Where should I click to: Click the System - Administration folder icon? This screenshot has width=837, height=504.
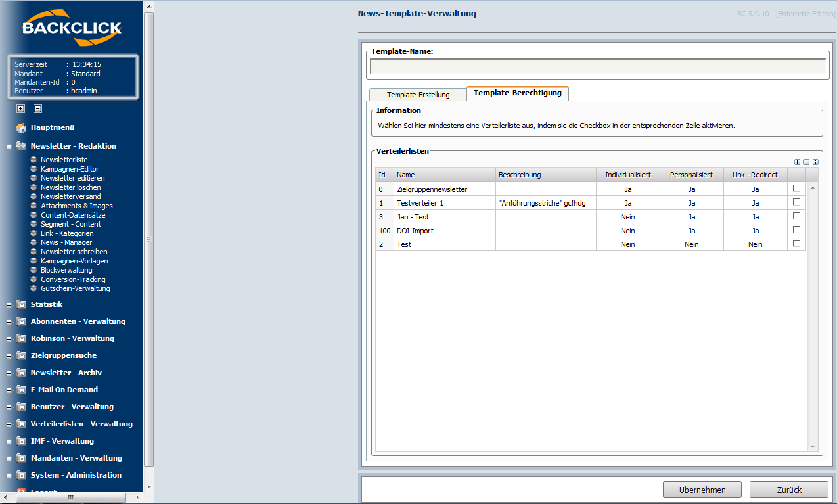point(21,475)
